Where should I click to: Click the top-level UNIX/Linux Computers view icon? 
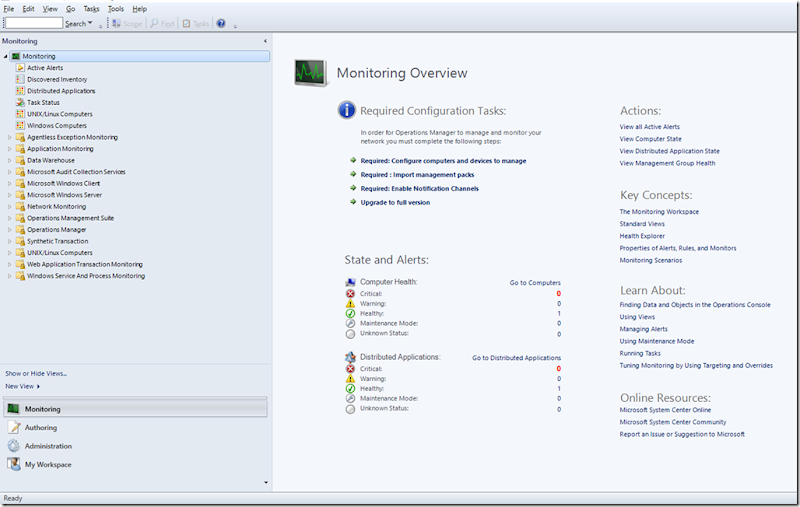click(x=20, y=114)
